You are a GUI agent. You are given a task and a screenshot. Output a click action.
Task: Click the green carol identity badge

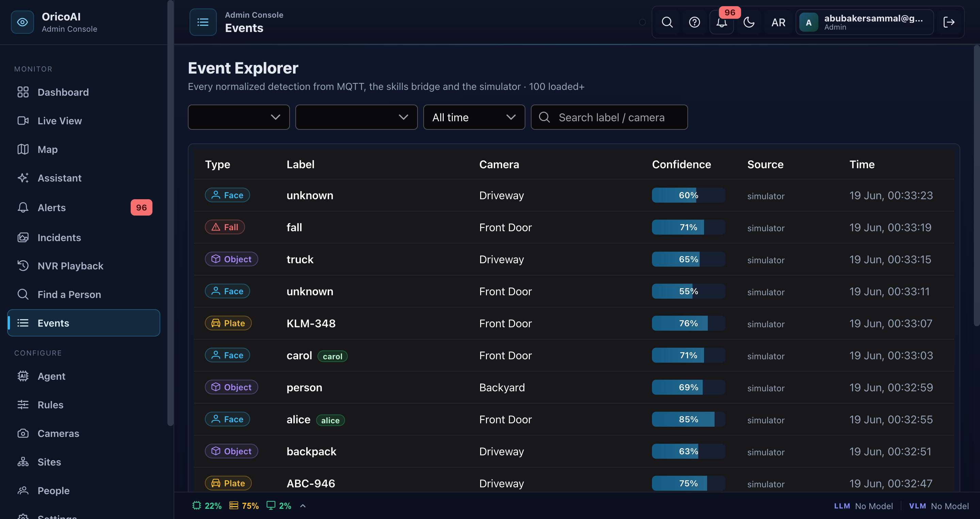click(x=332, y=356)
